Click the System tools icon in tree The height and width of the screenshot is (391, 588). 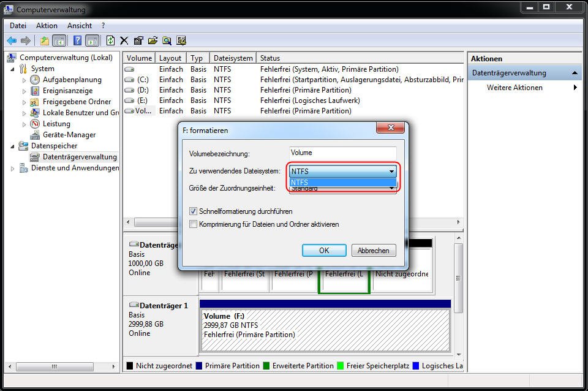pos(23,69)
